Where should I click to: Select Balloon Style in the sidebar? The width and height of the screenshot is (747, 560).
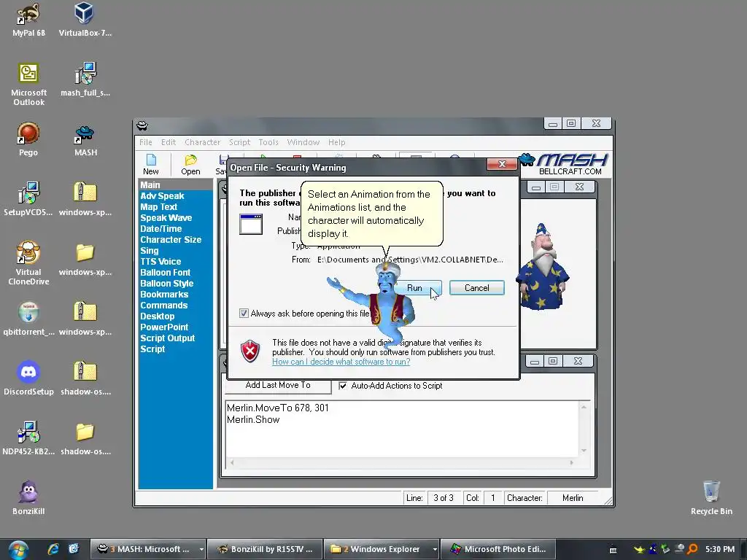[x=167, y=284]
